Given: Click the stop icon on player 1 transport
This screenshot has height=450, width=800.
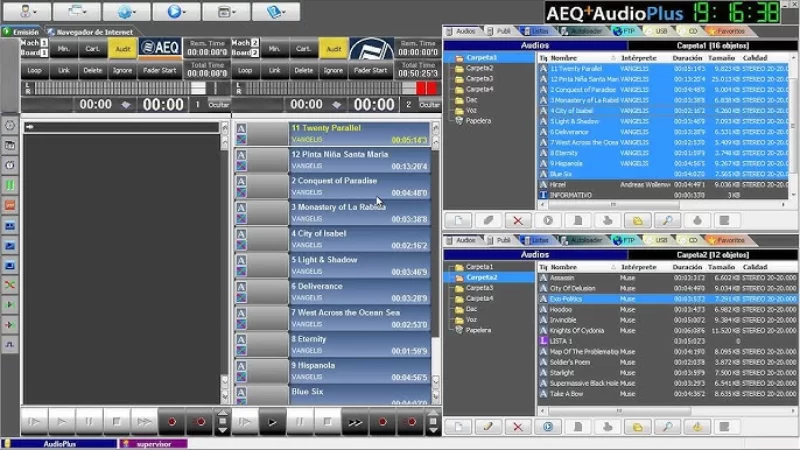Looking at the screenshot, I should click(x=117, y=423).
